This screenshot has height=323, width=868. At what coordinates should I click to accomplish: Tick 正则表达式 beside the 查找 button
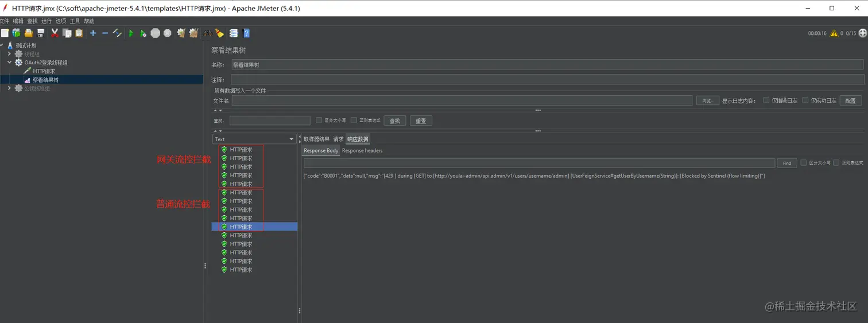354,120
